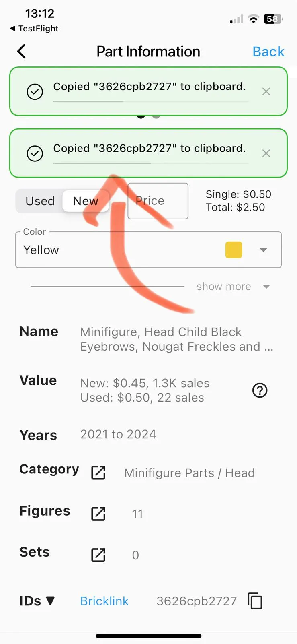Image resolution: width=297 pixels, height=644 pixels.
Task: Tap the back chevron arrow icon
Action: [22, 51]
